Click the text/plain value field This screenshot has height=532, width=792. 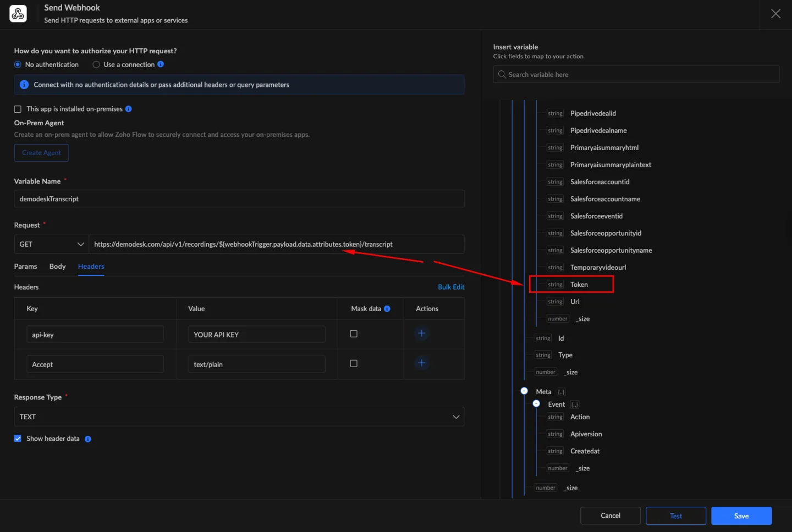257,364
